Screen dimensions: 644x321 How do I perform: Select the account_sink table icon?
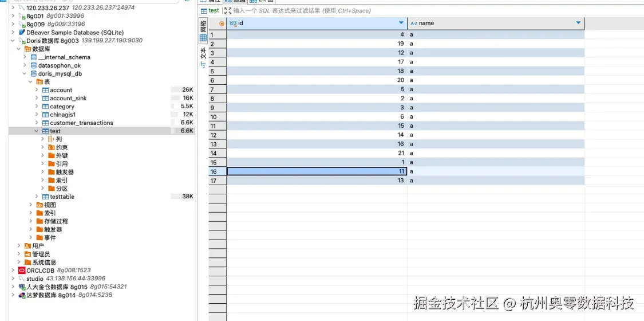(x=45, y=98)
